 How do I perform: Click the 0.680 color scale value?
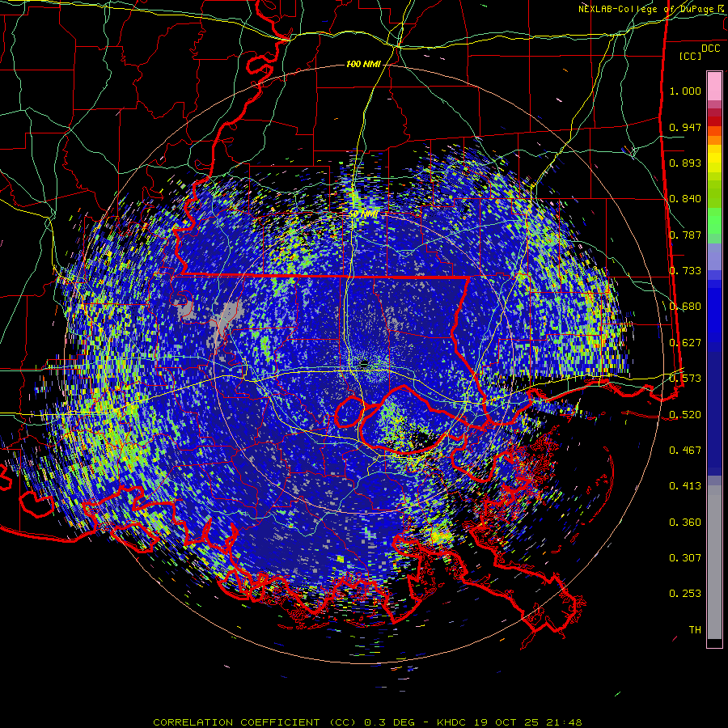click(685, 307)
